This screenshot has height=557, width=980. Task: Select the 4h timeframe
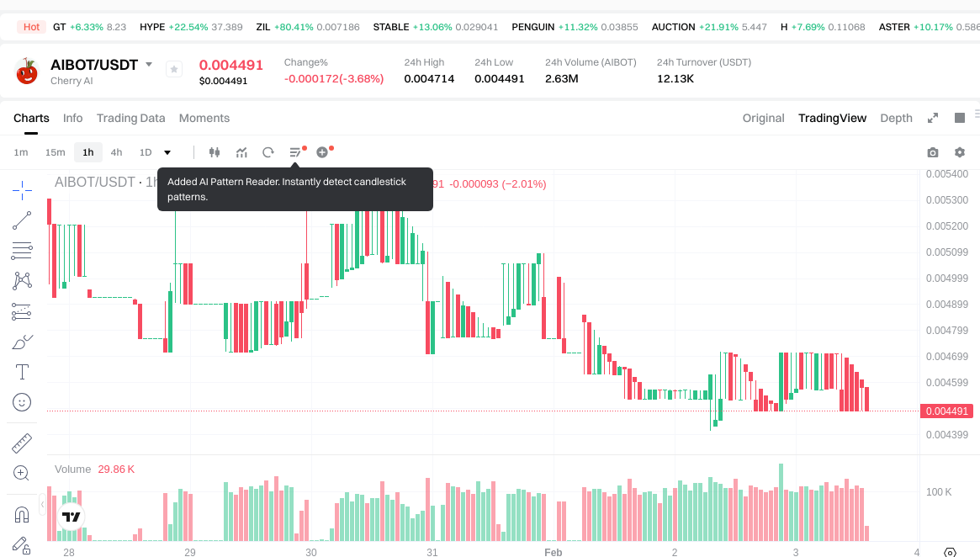tap(116, 152)
